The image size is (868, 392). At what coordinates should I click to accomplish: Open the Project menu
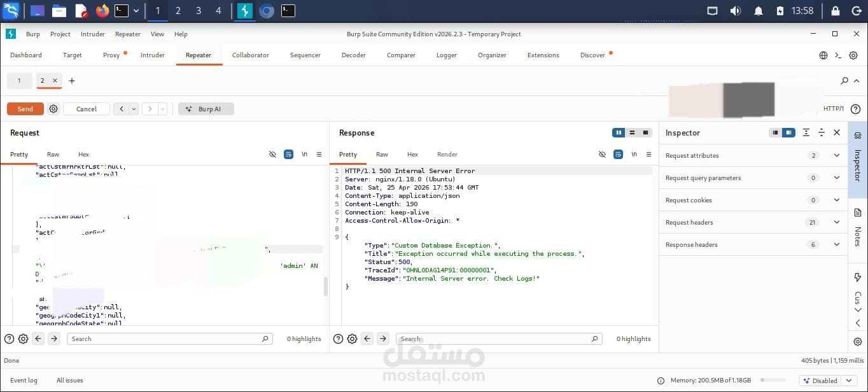click(60, 34)
